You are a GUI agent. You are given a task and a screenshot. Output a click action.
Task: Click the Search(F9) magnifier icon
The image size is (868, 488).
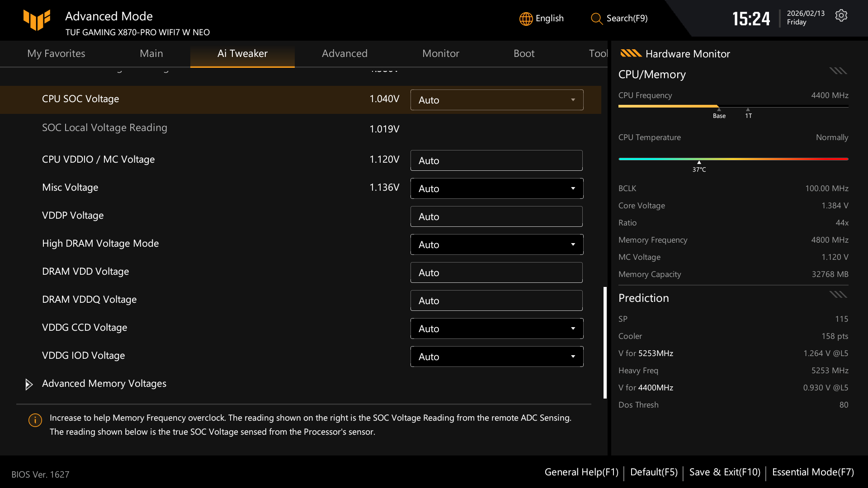click(596, 19)
